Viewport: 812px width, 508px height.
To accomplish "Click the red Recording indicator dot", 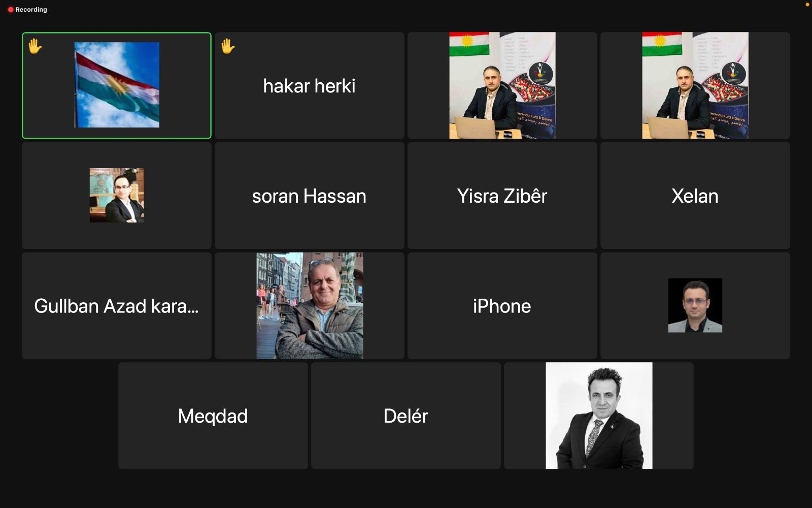I will point(11,10).
